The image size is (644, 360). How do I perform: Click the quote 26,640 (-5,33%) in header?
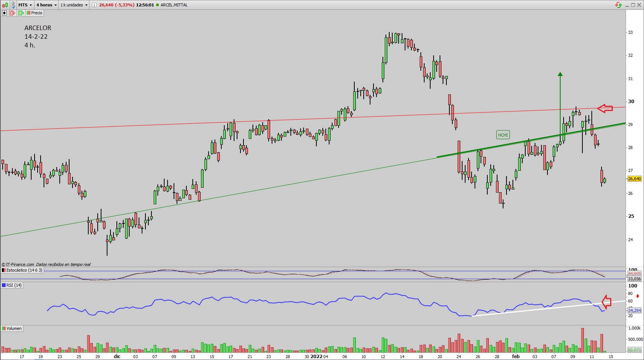coord(116,5)
